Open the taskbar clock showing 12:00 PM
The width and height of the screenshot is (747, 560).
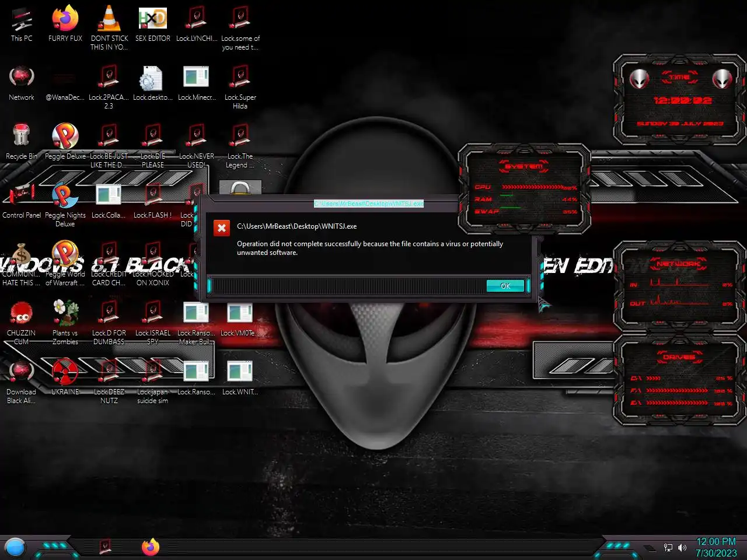coord(716,547)
